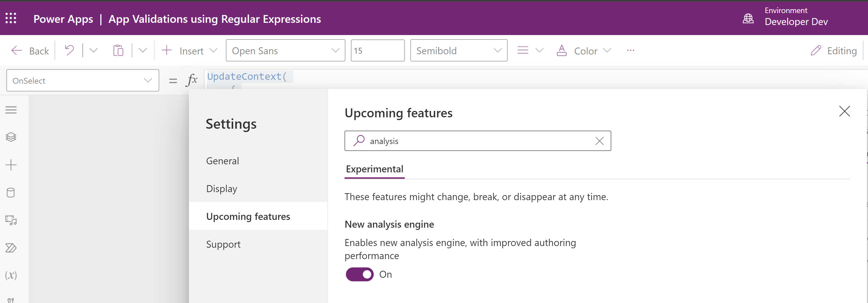
Task: Open the Semibold font weight dropdown
Action: (458, 51)
